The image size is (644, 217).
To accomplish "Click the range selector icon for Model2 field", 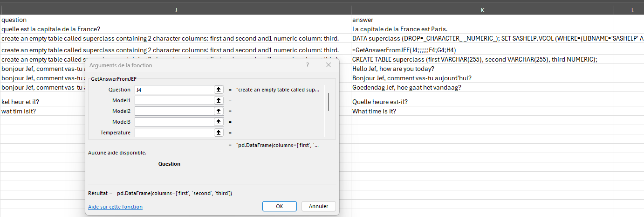I will pos(218,111).
